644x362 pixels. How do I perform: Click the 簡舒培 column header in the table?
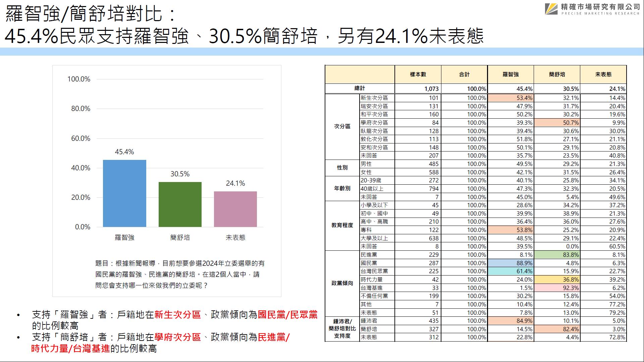pyautogui.click(x=557, y=74)
